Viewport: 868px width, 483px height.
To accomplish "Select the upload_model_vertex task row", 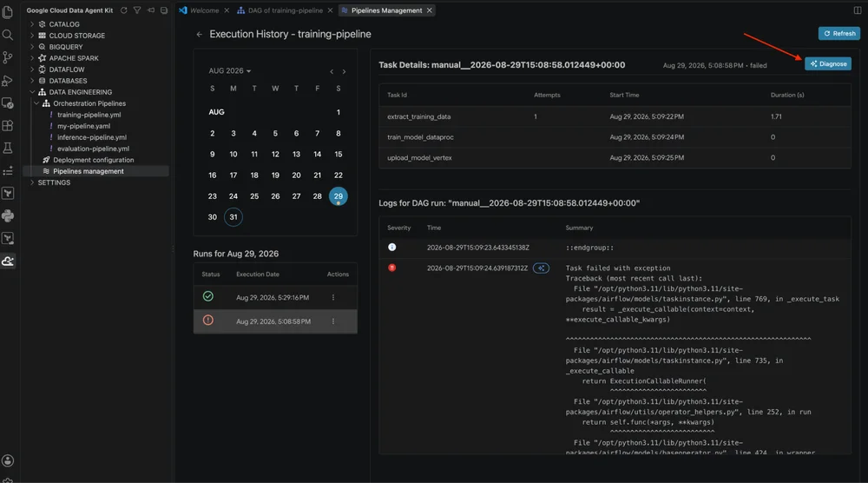I will pos(615,158).
